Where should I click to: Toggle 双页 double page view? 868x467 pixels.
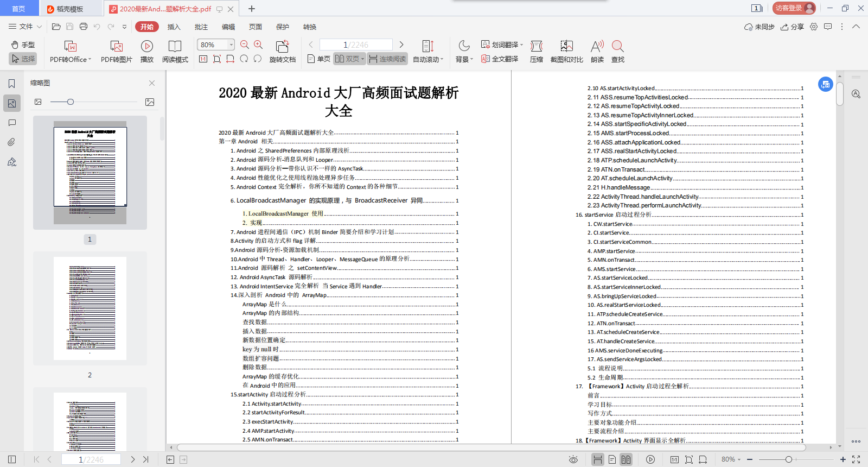[349, 59]
